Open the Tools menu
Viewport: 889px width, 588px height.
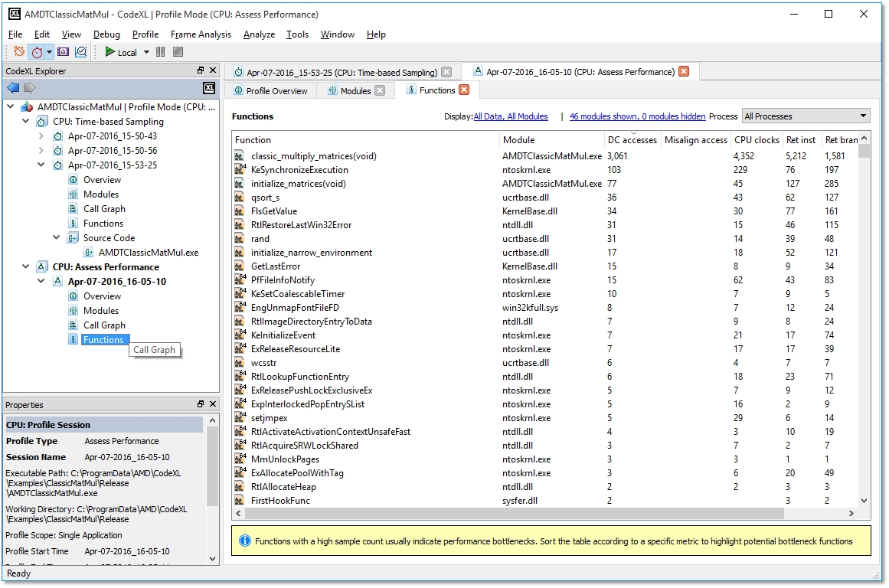click(297, 34)
